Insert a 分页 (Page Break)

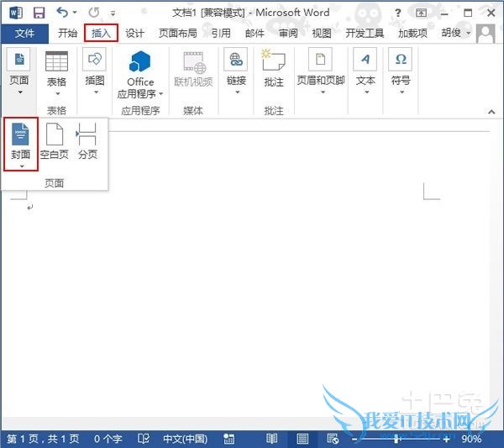point(87,141)
